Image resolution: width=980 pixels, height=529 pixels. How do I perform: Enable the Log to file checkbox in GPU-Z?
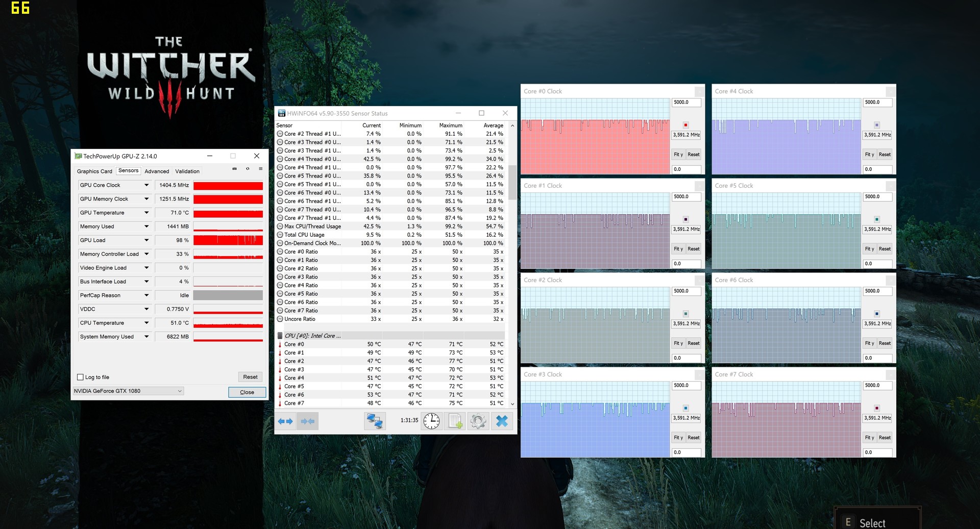point(80,377)
